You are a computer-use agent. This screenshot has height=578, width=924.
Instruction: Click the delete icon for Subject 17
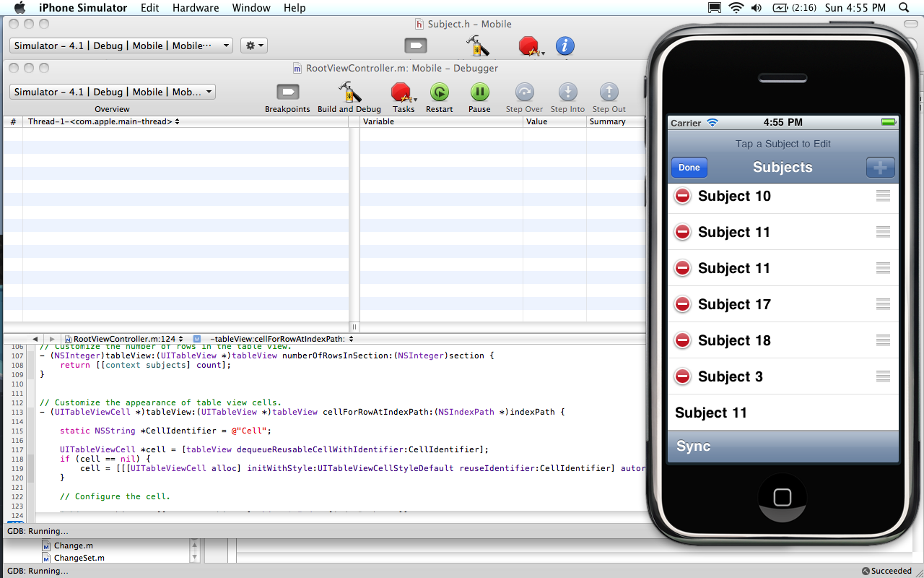682,304
